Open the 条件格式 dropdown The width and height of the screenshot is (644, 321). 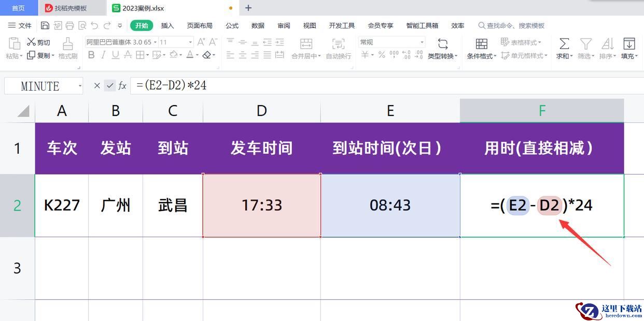[x=482, y=56]
